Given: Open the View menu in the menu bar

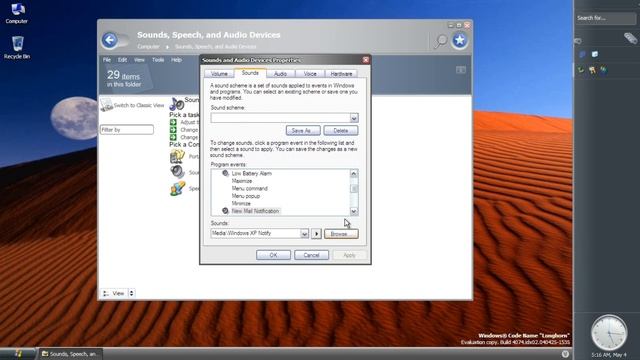Looking at the screenshot, I should coord(139,60).
